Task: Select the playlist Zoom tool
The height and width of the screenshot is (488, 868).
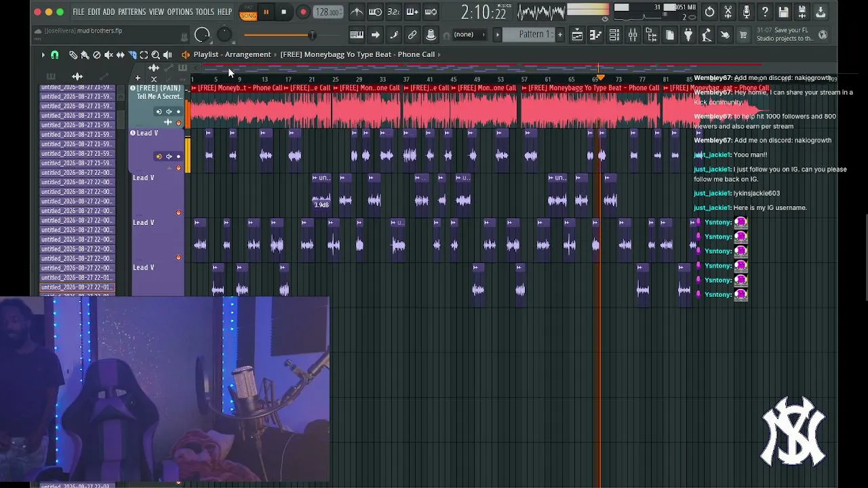Action: [x=155, y=55]
